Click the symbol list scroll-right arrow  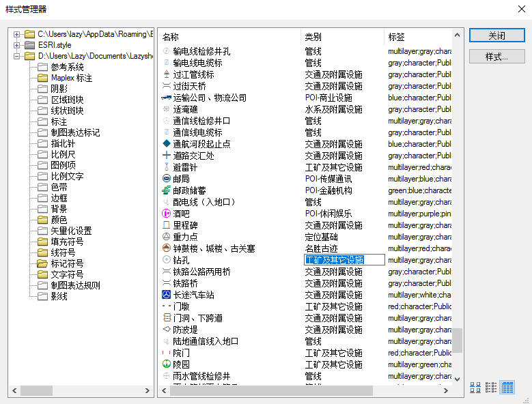[x=446, y=391]
